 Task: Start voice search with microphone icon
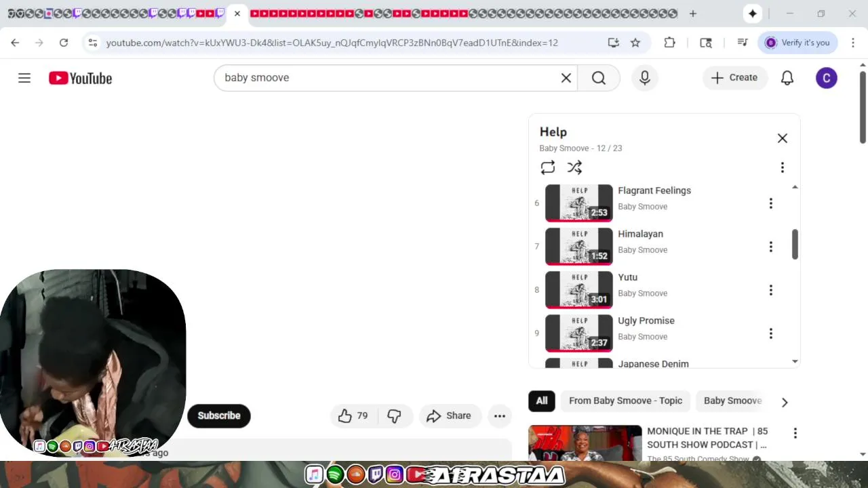[645, 78]
